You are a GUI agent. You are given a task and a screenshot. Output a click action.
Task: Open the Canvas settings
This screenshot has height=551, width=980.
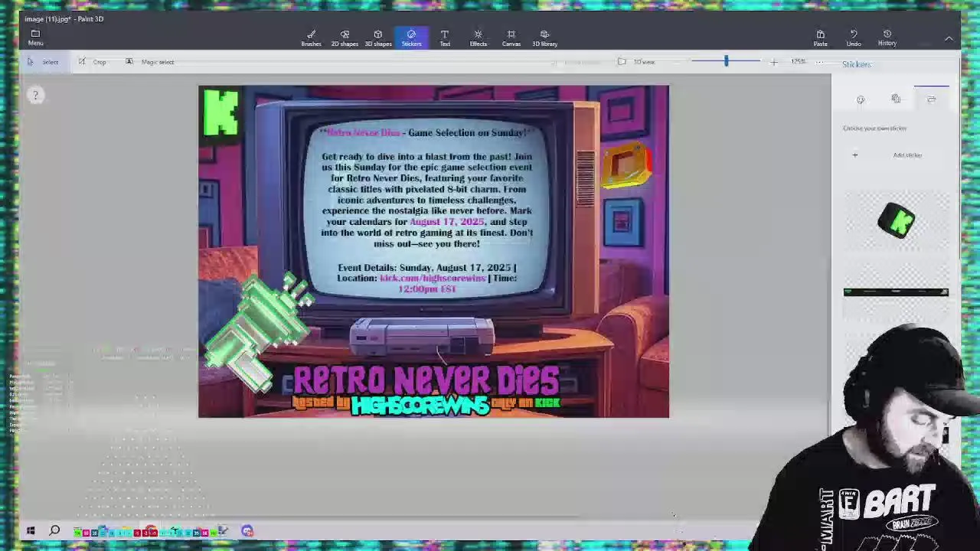click(x=511, y=37)
